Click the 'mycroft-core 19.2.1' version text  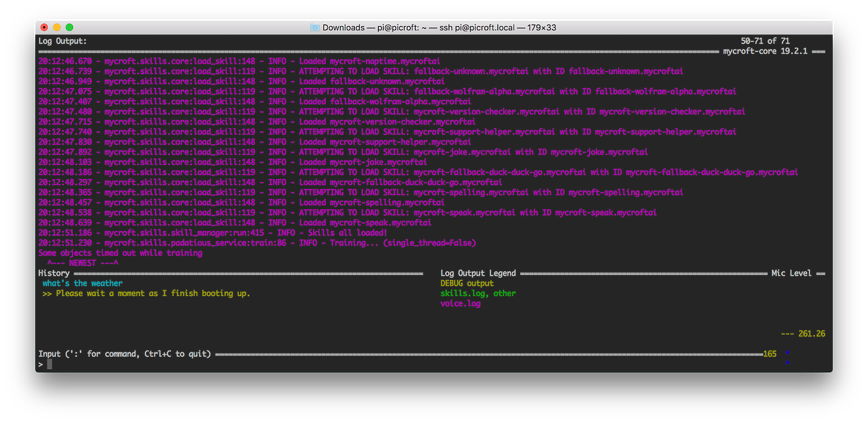click(766, 51)
